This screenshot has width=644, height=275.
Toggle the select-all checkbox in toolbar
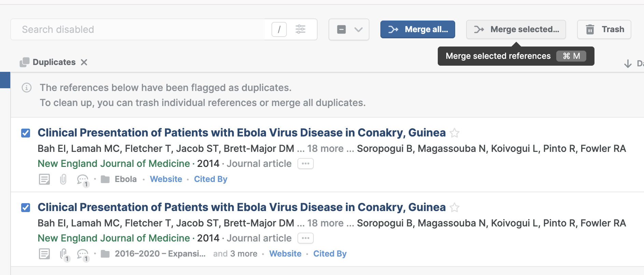pyautogui.click(x=341, y=29)
